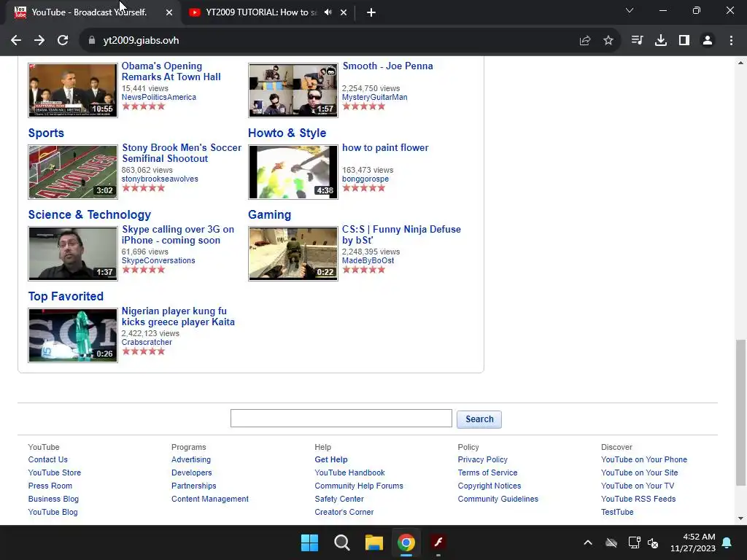
Task: Close the YT2009 TUTORIAL tab
Action: pyautogui.click(x=344, y=12)
